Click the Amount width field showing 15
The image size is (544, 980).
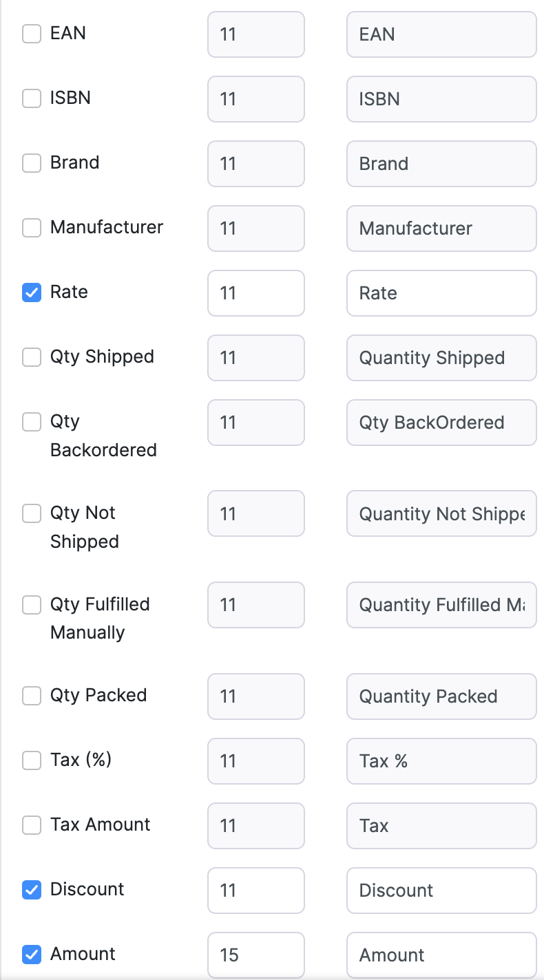point(255,955)
